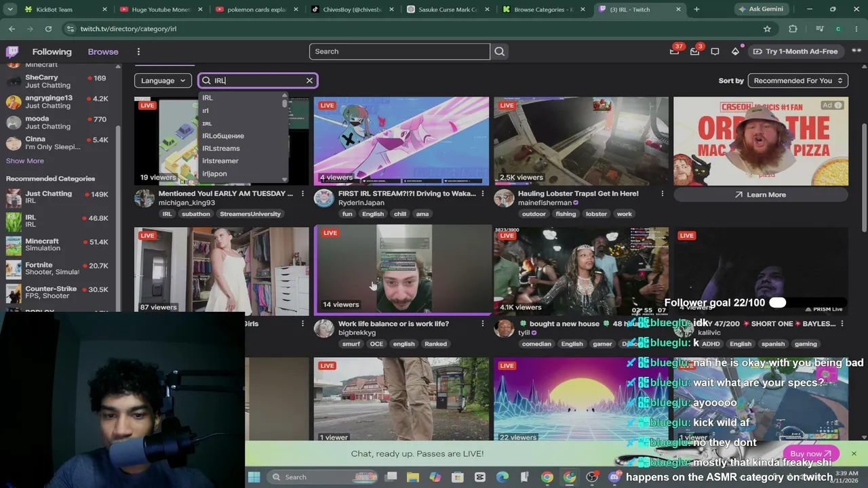Select IRLstreams tag suggestion
Viewport: 868px width, 488px height.
click(x=221, y=148)
